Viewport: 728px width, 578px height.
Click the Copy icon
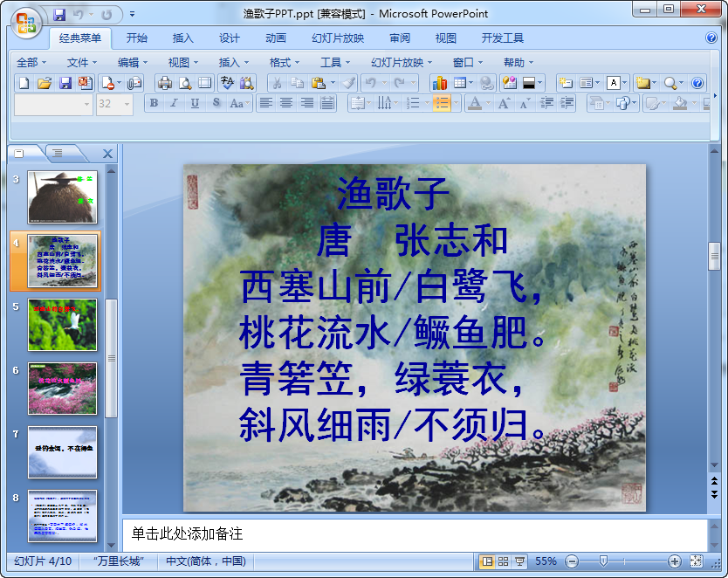point(297,83)
